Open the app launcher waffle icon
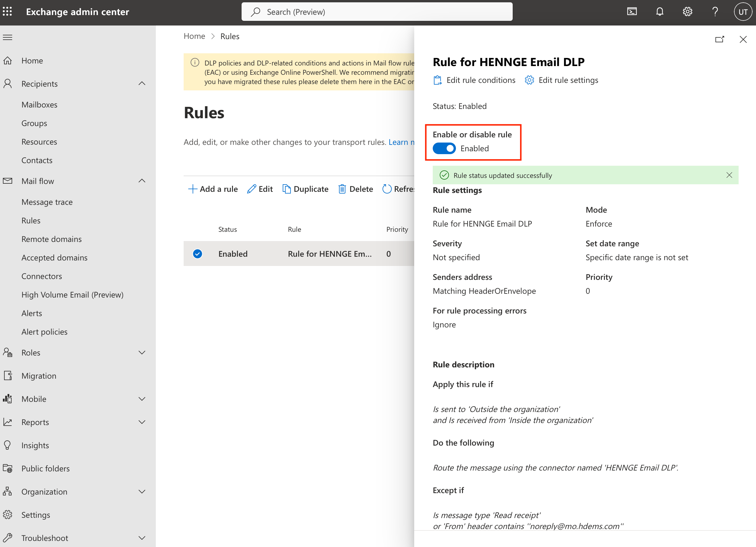The image size is (756, 547). point(7,12)
